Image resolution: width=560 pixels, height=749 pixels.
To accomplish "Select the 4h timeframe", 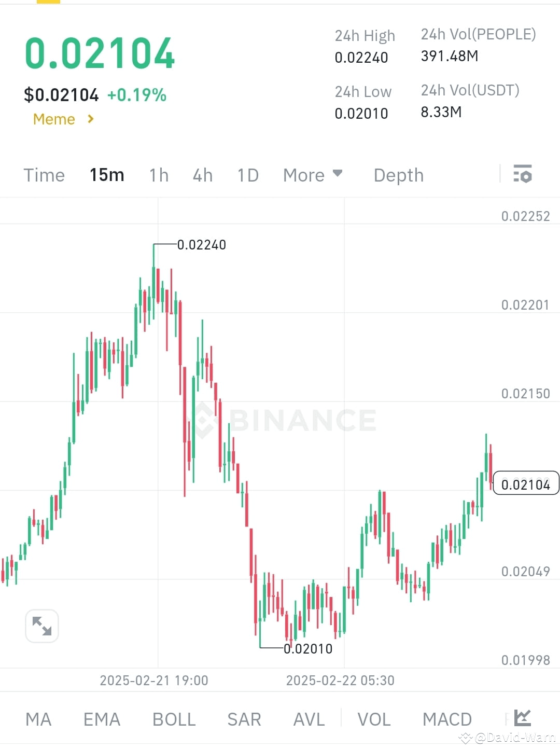I will (202, 175).
